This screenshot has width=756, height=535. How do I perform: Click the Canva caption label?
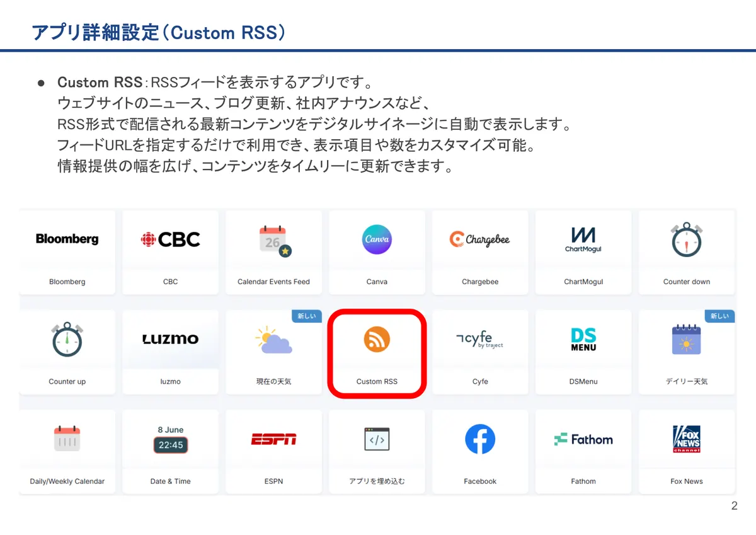(377, 282)
